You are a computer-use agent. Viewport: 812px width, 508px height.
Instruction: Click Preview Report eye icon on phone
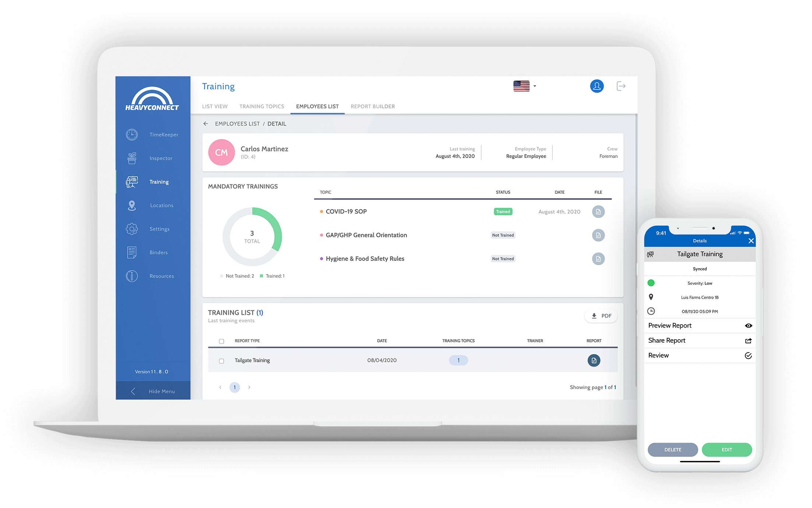pos(748,326)
